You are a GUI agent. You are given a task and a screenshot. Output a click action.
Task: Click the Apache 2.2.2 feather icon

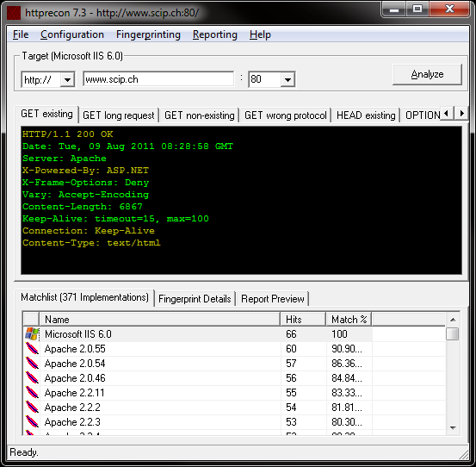click(x=32, y=408)
